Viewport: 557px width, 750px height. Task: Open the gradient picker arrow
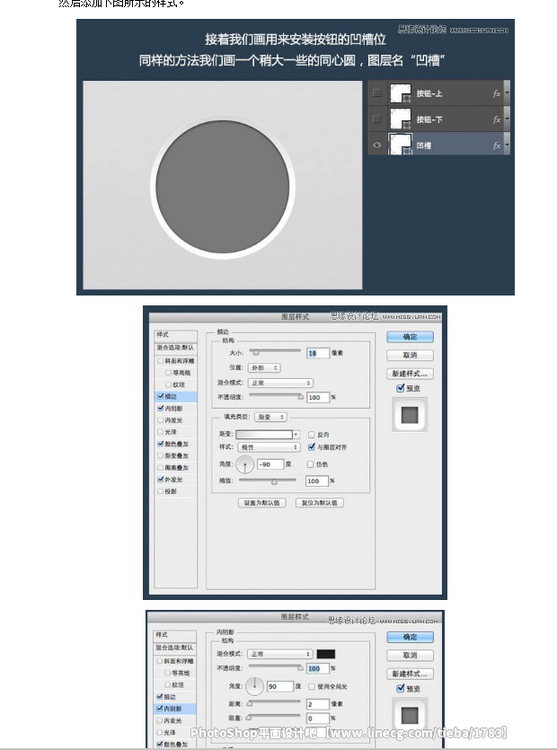pos(296,434)
